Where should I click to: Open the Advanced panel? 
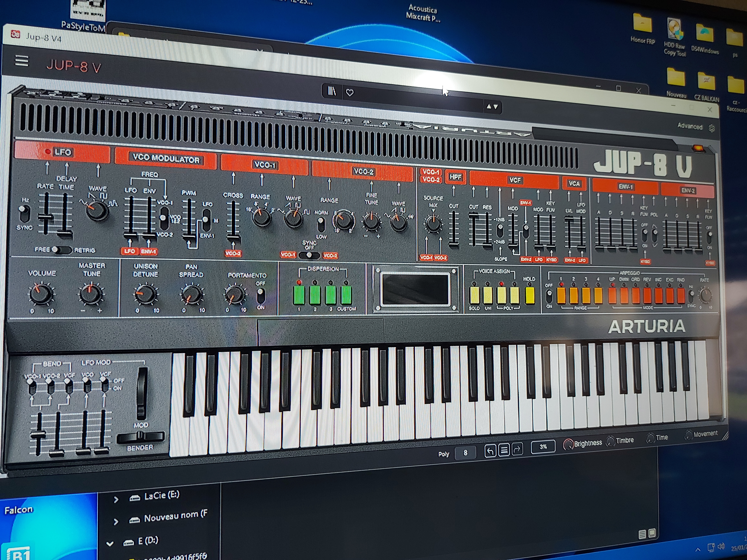pos(690,126)
